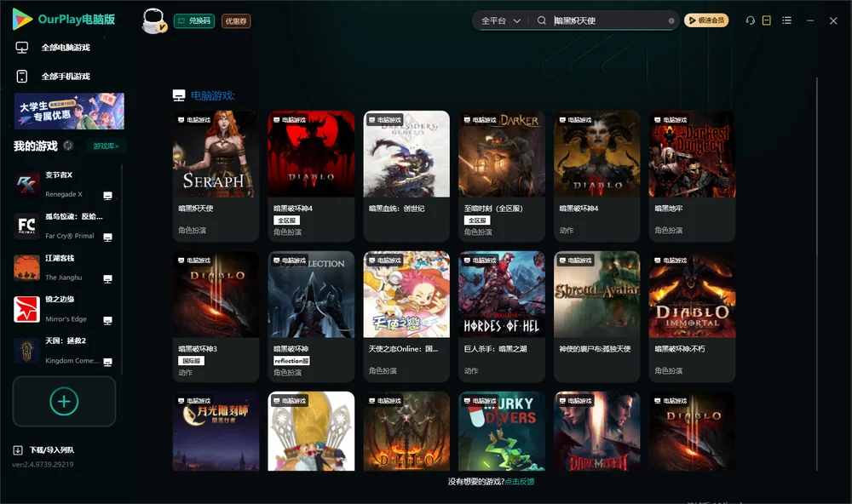
Task: Click the PC icon next to Renegade X
Action: [107, 196]
